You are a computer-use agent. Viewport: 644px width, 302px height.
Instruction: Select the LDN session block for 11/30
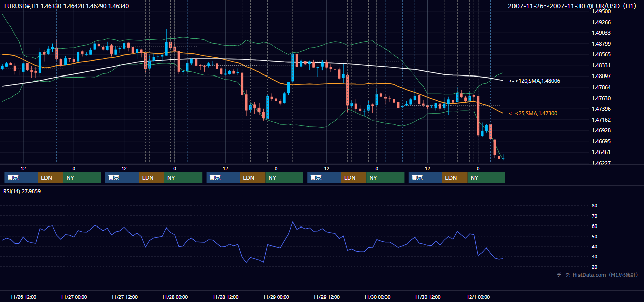point(455,178)
